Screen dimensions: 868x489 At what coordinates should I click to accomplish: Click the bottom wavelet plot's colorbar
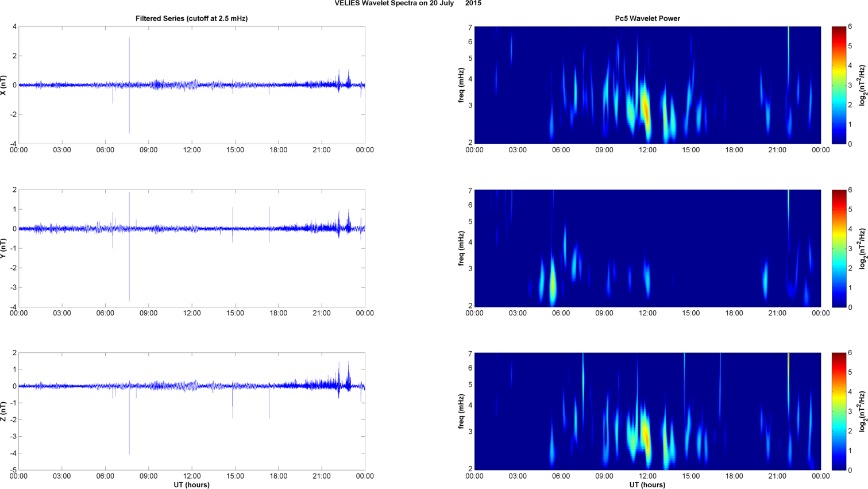pos(839,411)
